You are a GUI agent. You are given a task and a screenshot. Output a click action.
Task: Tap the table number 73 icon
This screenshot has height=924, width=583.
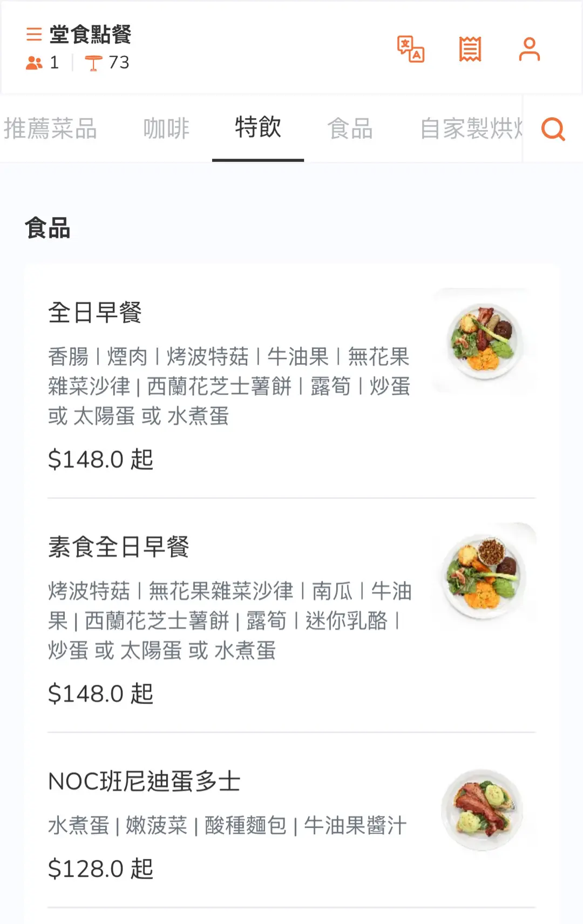[x=93, y=63]
